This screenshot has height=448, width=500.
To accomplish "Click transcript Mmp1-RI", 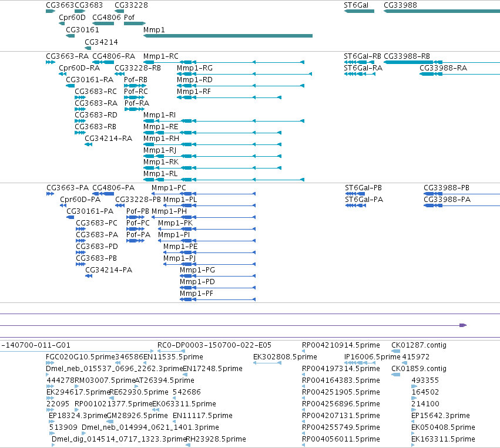I will 224,121.
